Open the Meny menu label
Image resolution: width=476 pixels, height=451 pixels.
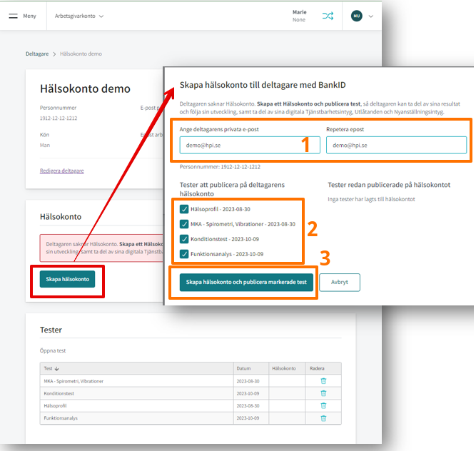tap(29, 16)
